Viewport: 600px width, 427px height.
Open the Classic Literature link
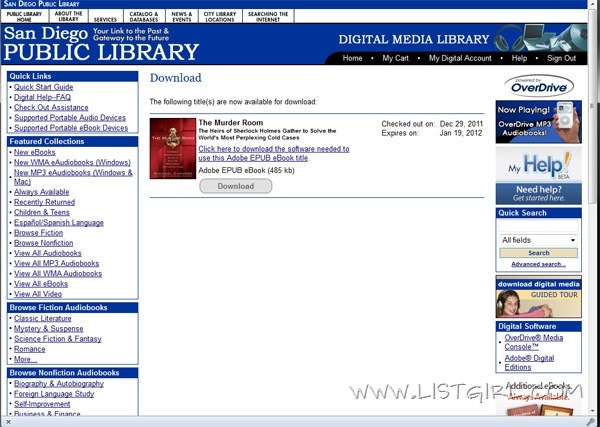click(42, 318)
